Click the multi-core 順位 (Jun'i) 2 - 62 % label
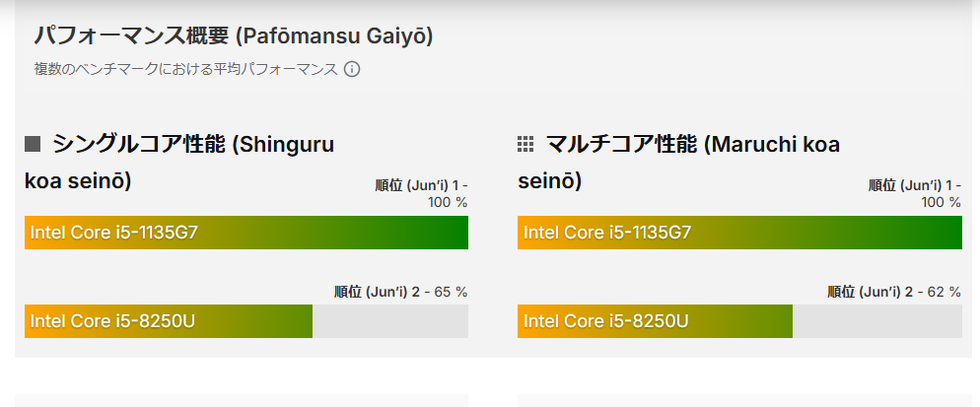980x407 pixels. pos(893,292)
